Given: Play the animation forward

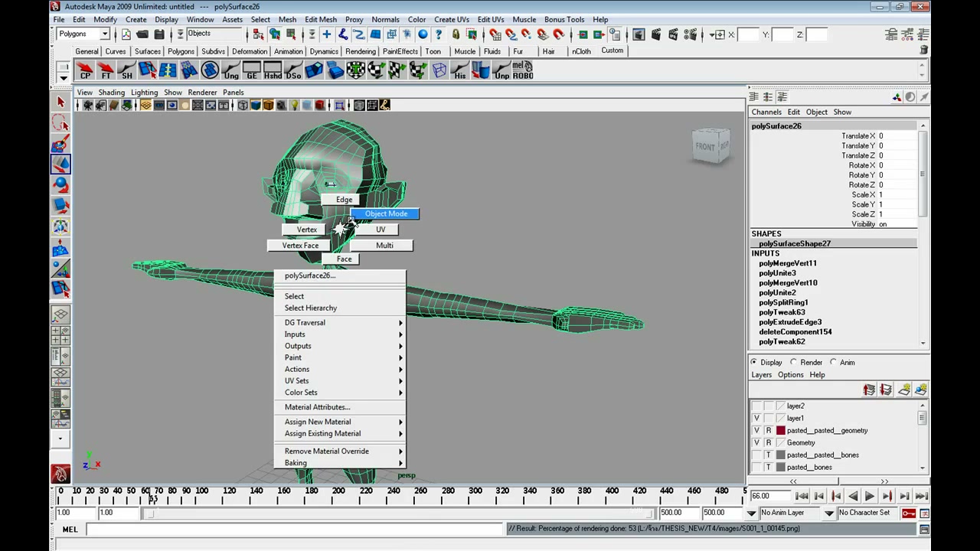Looking at the screenshot, I should [870, 496].
